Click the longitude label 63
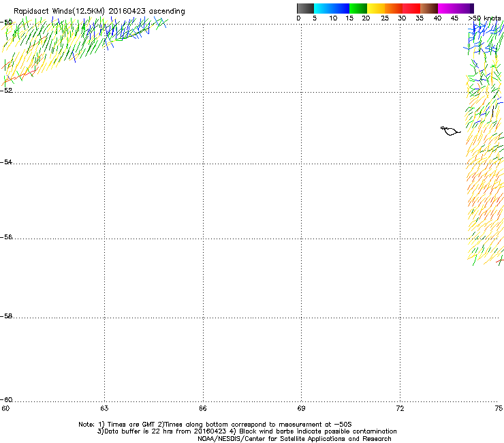This screenshot has height=443, width=504. pyautogui.click(x=104, y=408)
